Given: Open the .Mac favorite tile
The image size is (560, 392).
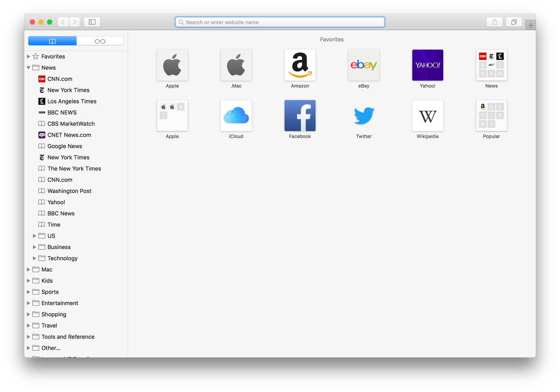Looking at the screenshot, I should tap(236, 65).
